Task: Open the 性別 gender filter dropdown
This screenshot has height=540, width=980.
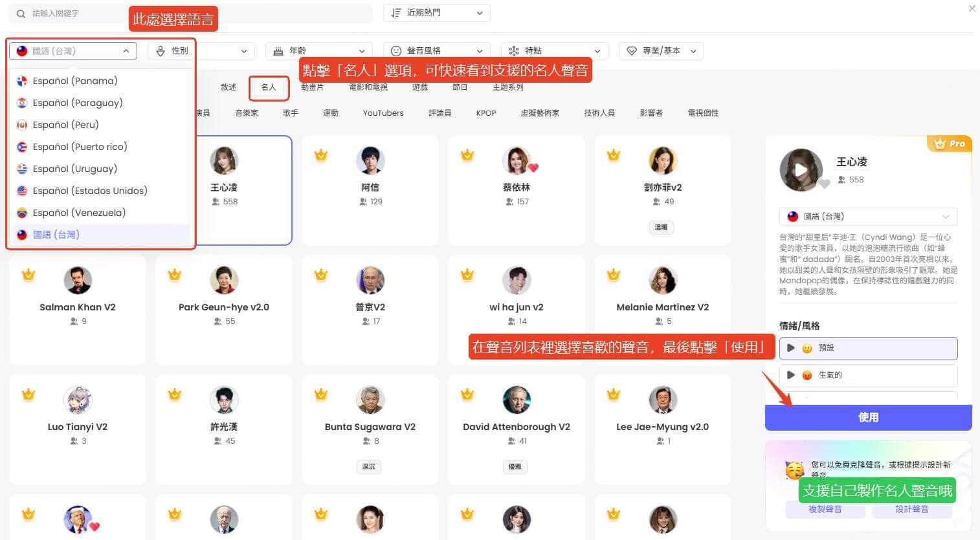Action: click(x=201, y=51)
